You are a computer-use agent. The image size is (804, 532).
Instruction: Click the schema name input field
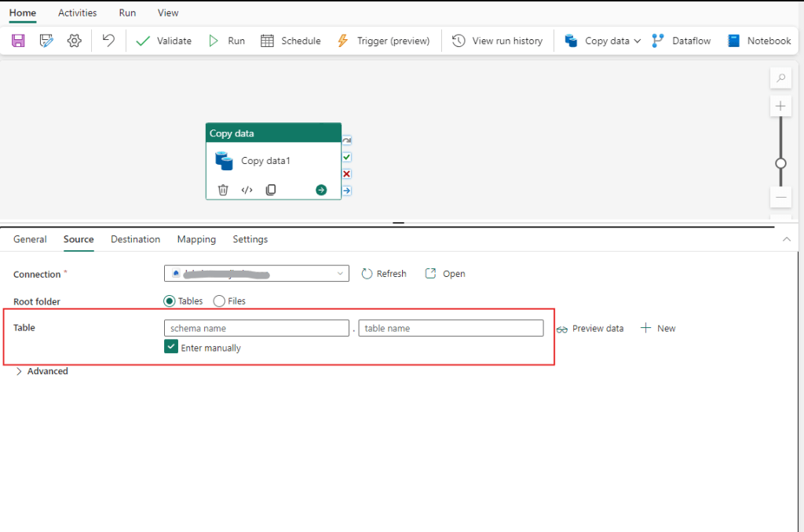(256, 328)
